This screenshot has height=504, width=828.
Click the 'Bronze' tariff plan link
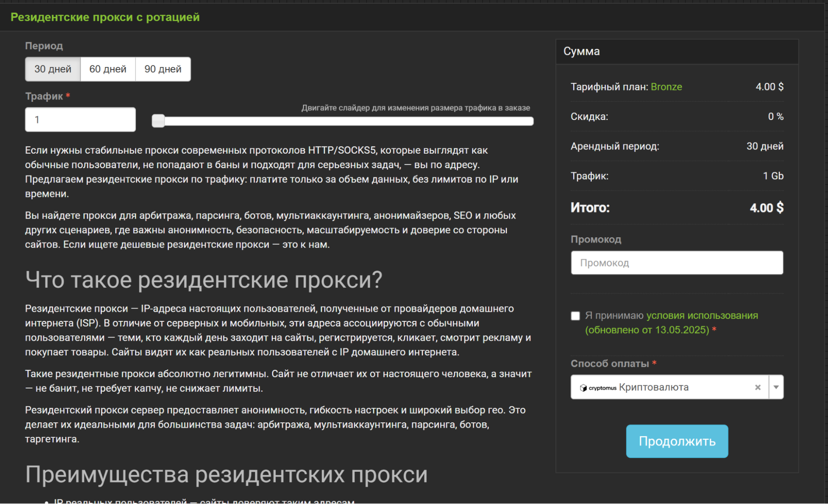pyautogui.click(x=667, y=87)
